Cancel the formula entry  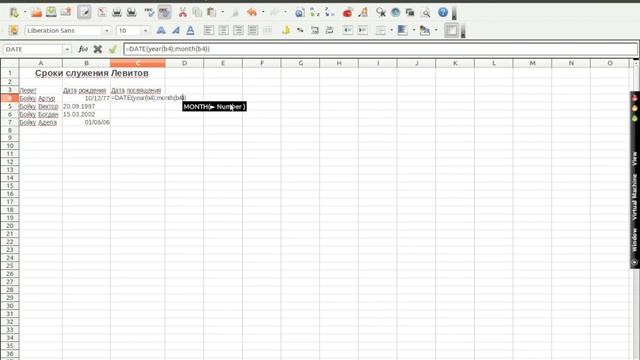tap(98, 49)
